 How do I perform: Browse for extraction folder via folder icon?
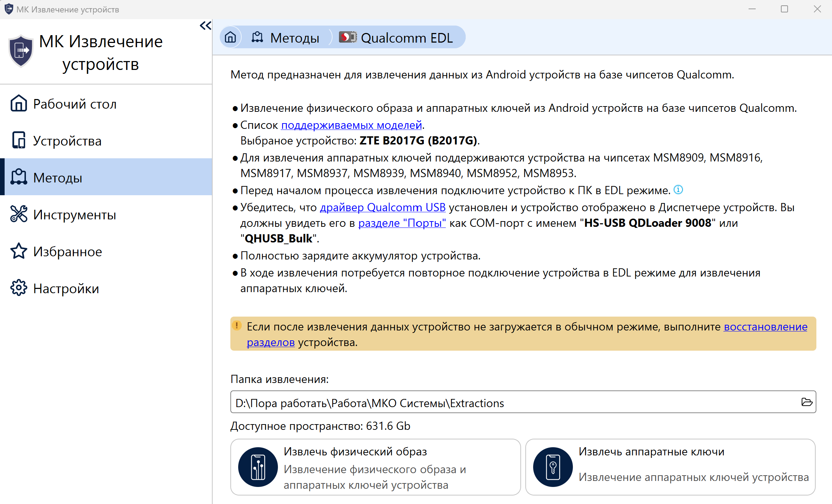pyautogui.click(x=807, y=402)
